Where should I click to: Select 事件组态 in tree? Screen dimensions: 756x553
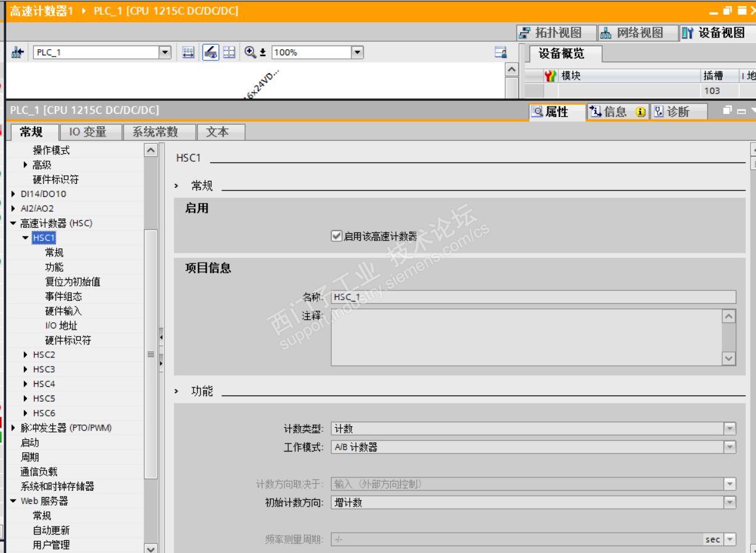pos(63,296)
